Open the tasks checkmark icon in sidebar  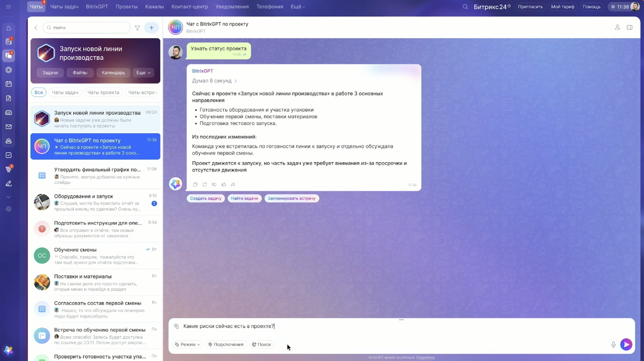[x=8, y=155]
